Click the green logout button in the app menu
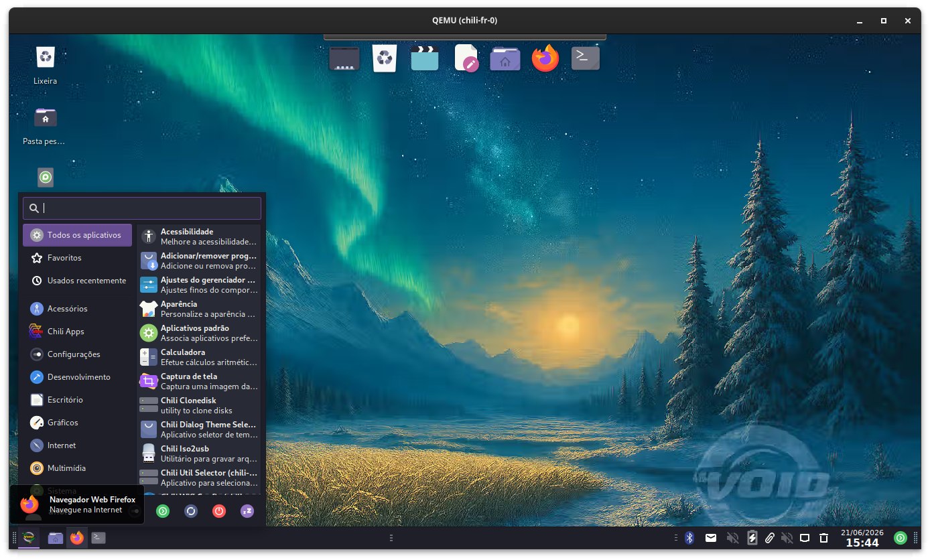930x560 pixels. pos(163,511)
